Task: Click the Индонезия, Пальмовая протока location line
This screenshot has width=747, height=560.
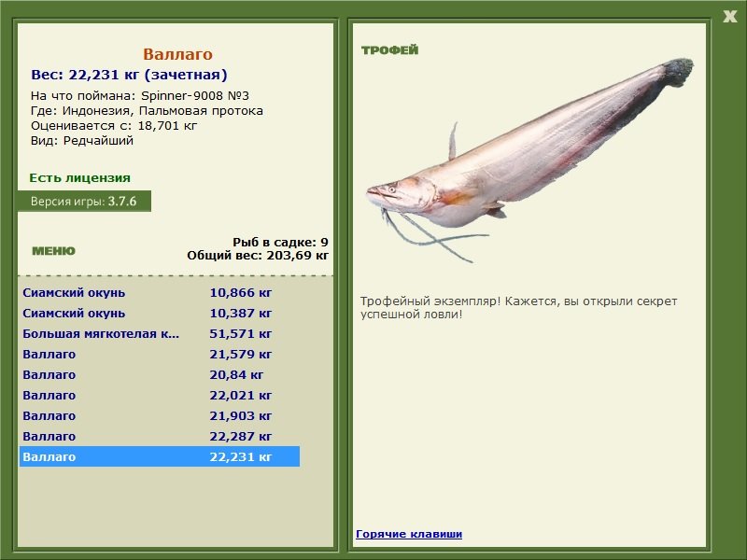Action: (x=147, y=111)
